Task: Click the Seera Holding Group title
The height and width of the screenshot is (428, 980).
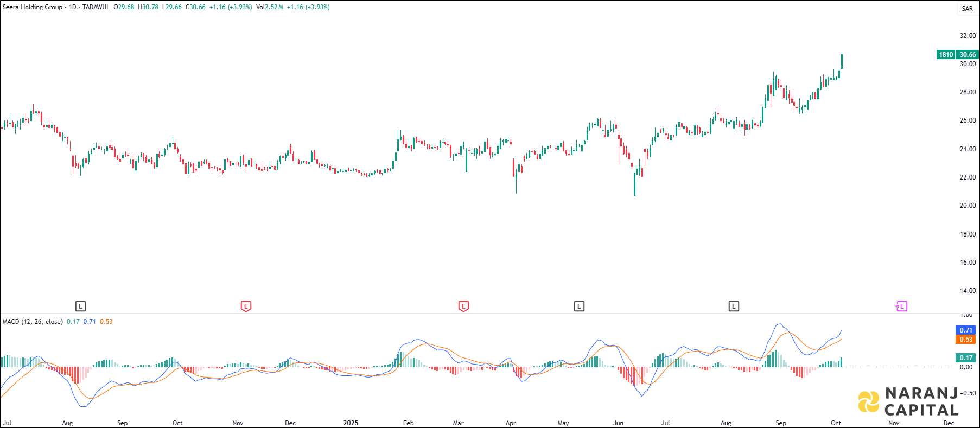Action: 33,7
